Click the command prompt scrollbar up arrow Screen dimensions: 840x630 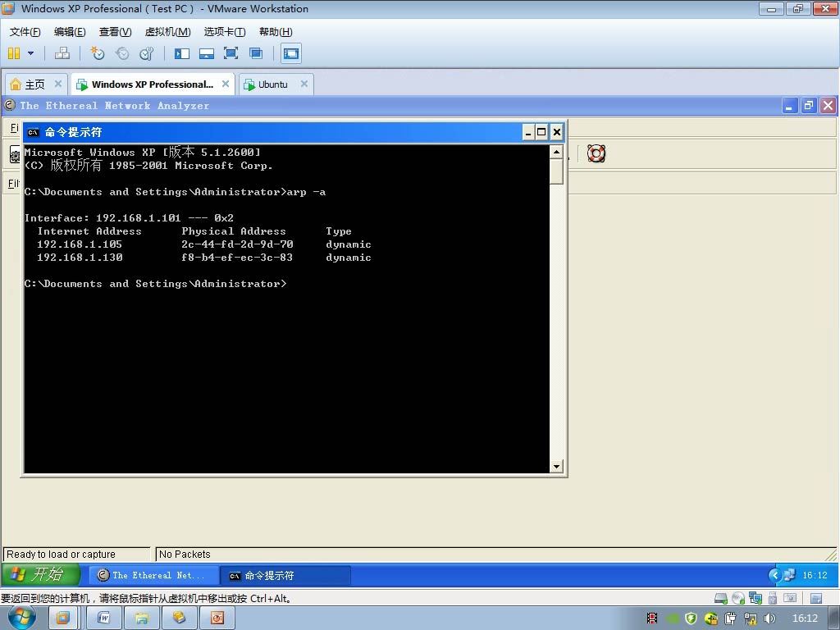pyautogui.click(x=557, y=152)
